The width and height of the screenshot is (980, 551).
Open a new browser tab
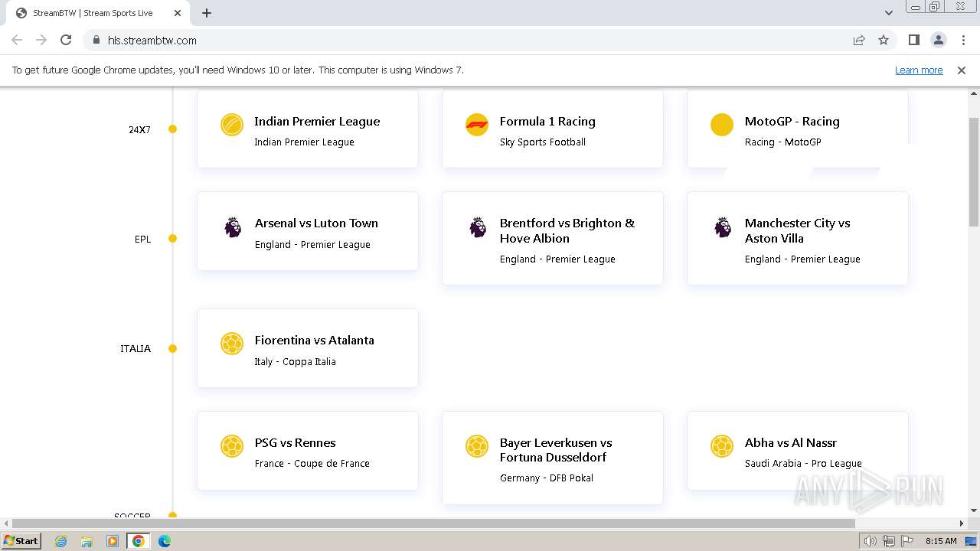(x=207, y=13)
